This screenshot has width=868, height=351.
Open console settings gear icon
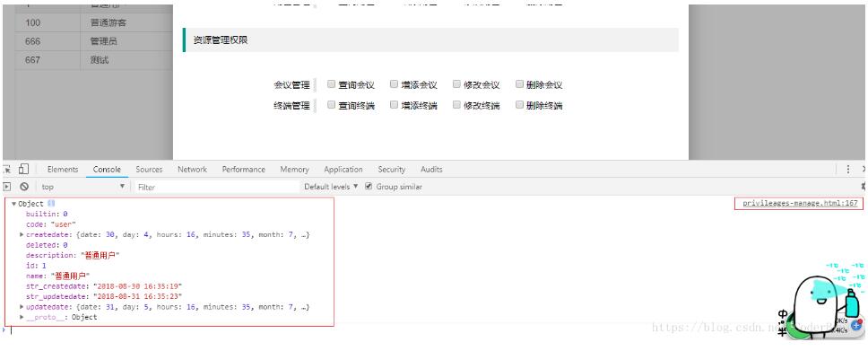tap(864, 187)
